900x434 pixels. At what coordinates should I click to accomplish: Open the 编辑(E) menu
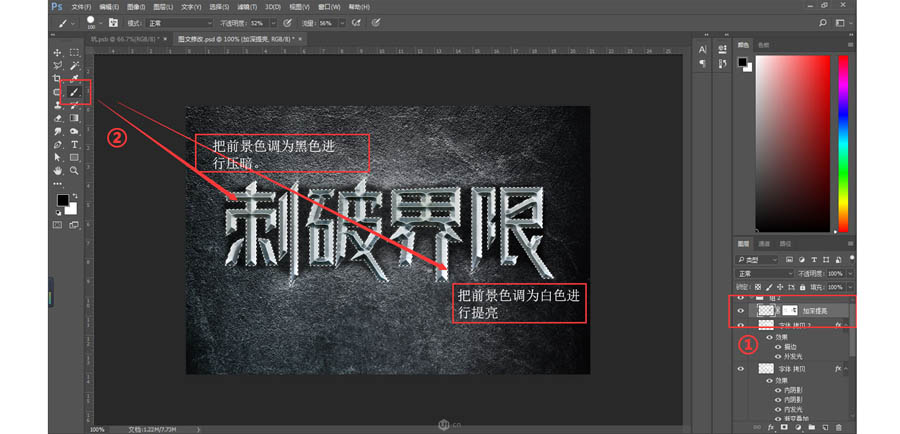point(109,7)
